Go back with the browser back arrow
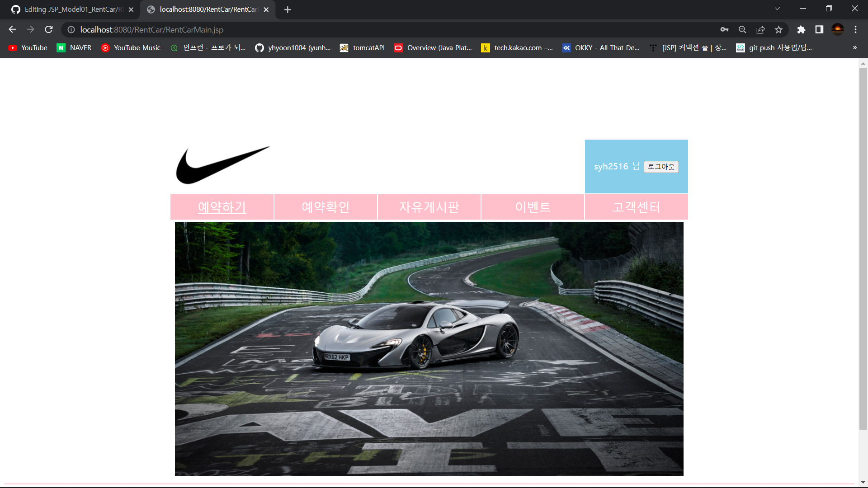Viewport: 868px width, 488px height. click(12, 29)
